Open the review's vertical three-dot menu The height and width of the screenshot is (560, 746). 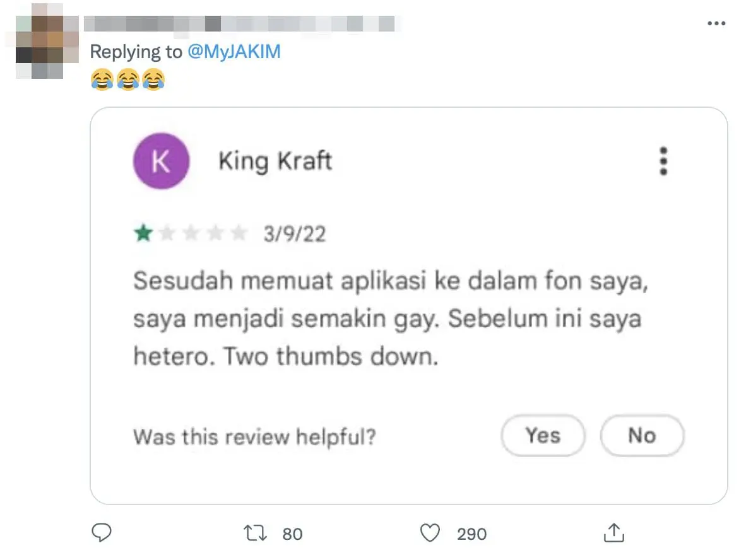pos(663,161)
